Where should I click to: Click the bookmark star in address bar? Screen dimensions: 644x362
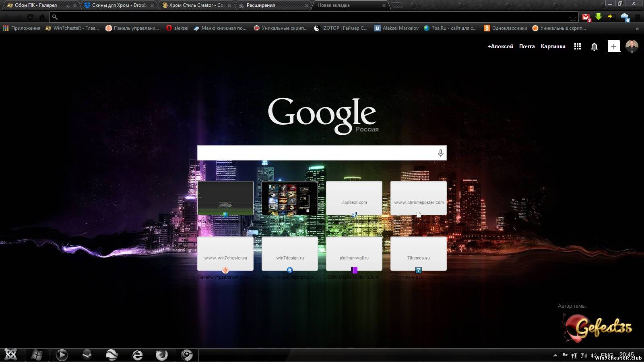tap(572, 18)
